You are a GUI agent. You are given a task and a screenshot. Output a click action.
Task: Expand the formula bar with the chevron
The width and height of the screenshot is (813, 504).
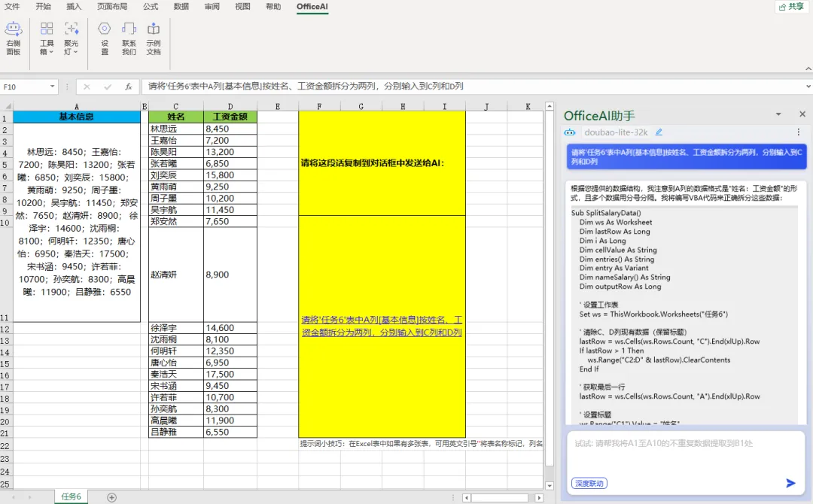[x=808, y=87]
